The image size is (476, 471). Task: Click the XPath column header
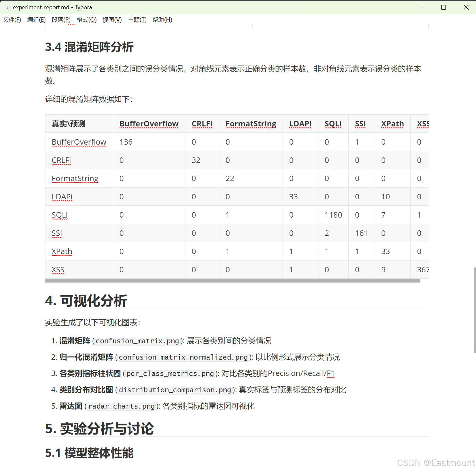pos(393,124)
